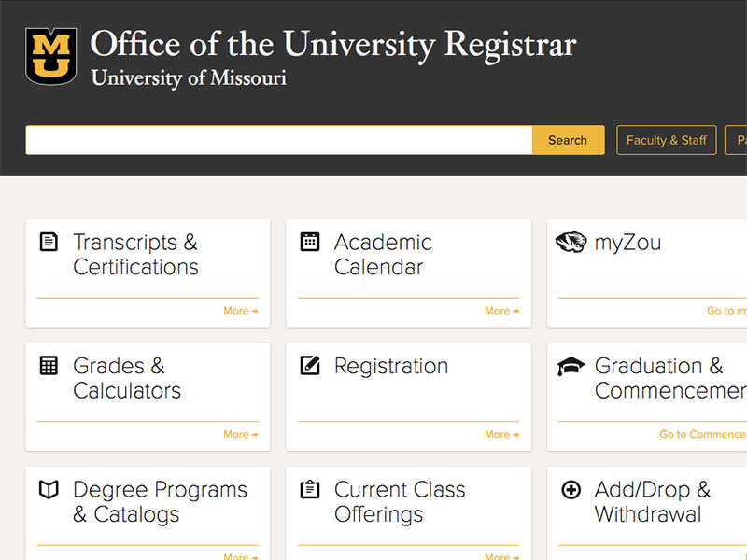Open More under Grades & Calculators
Screen dimensions: 747x560
click(x=240, y=434)
